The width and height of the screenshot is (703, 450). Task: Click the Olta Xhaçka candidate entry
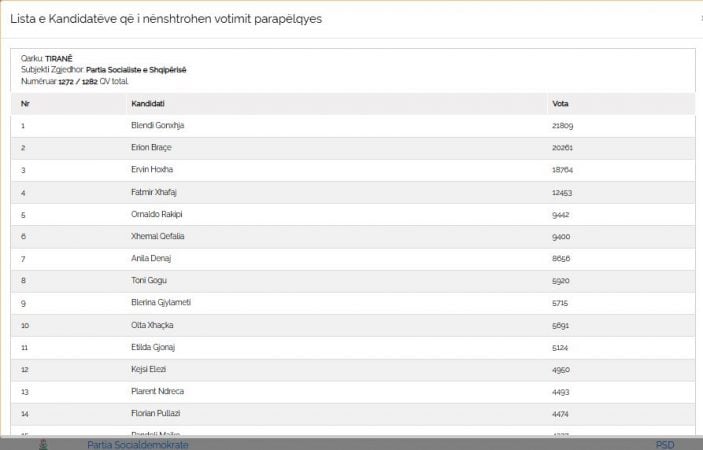click(x=152, y=325)
